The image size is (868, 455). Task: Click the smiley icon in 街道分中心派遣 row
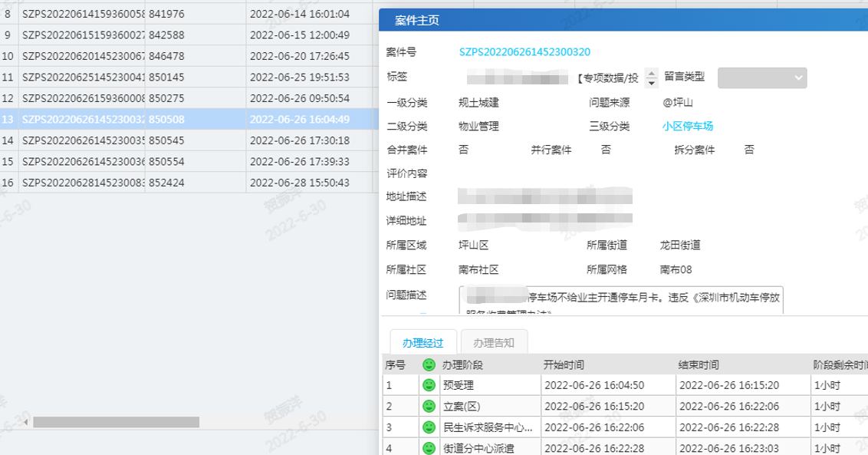coord(429,447)
